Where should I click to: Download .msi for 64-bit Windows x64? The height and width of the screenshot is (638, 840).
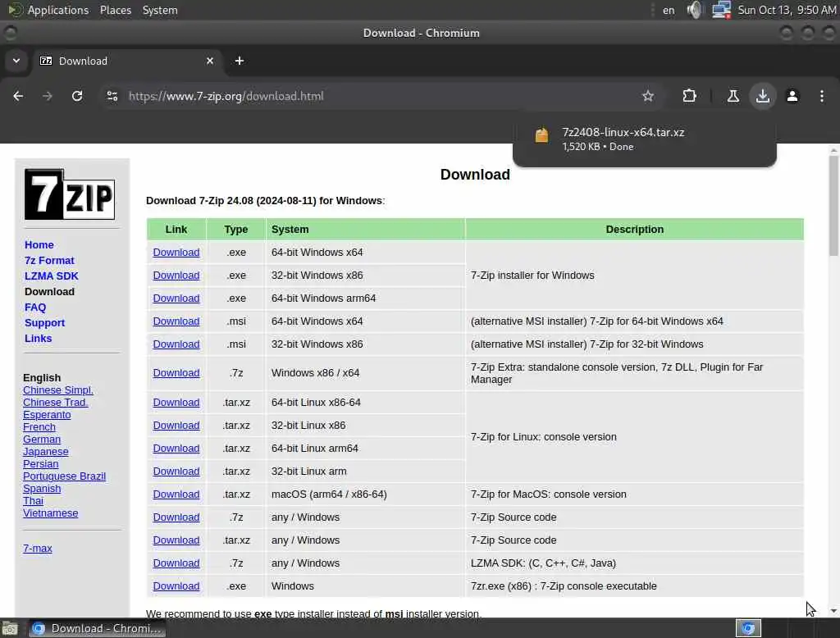[x=176, y=321]
